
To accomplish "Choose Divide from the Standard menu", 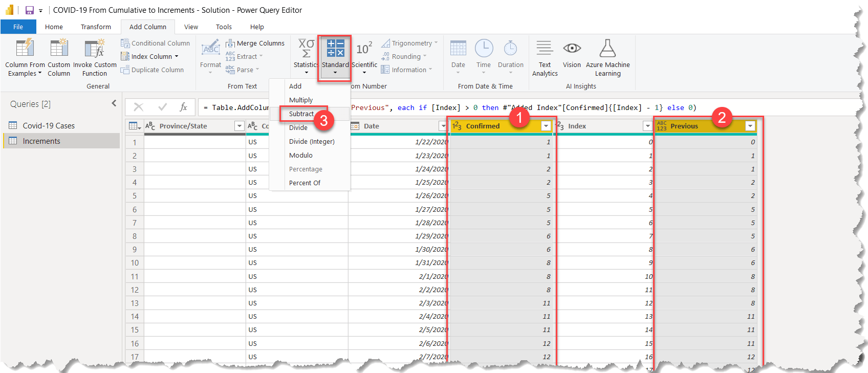I will (x=310, y=128).
